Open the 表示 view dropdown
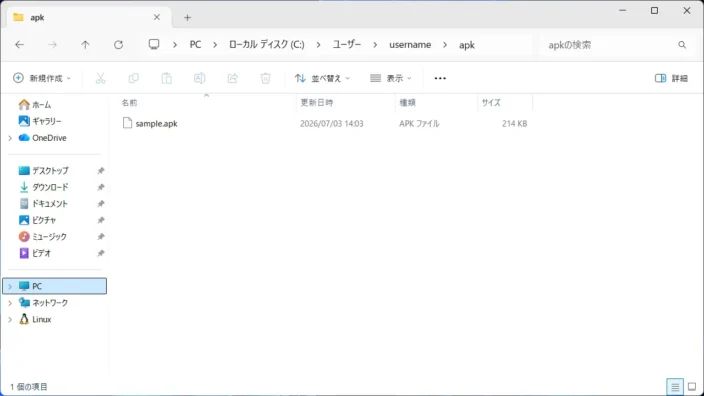 [x=391, y=78]
